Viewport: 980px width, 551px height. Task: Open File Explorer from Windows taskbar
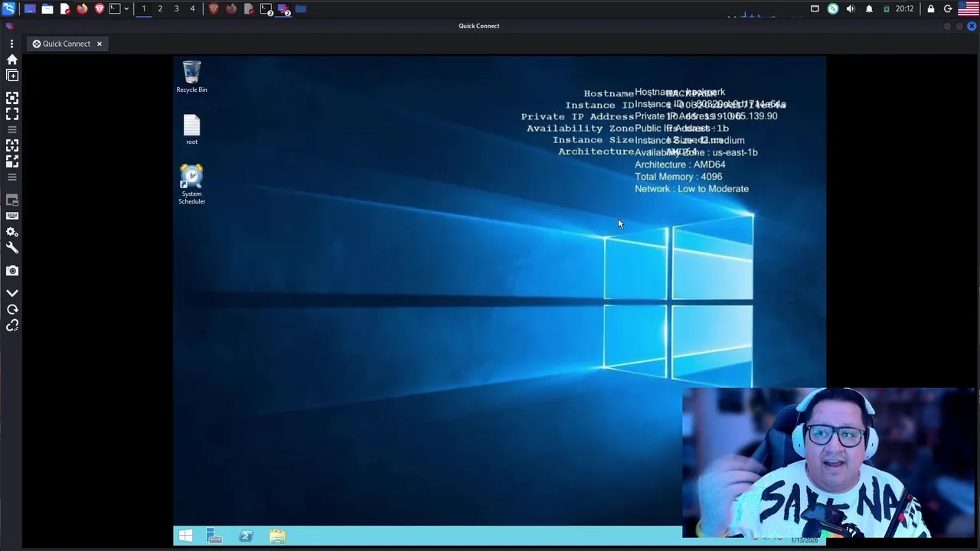277,536
